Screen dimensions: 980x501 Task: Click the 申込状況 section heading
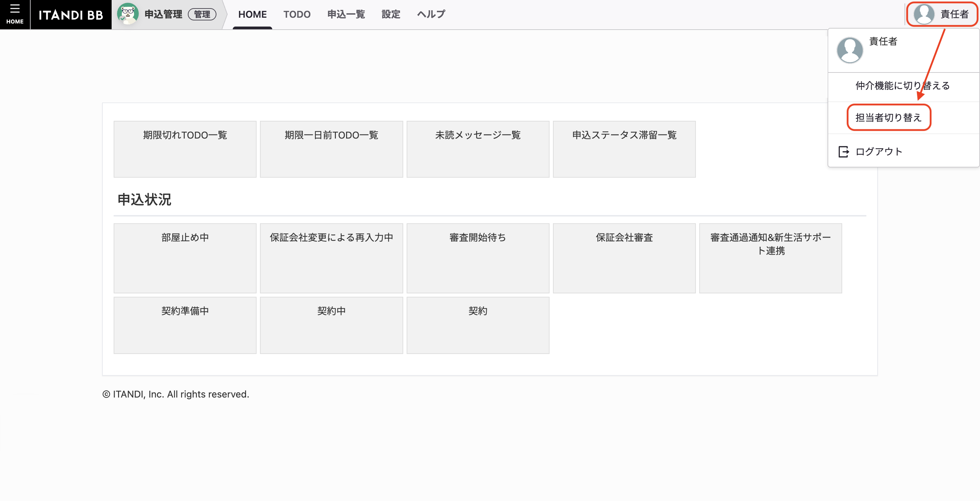144,199
